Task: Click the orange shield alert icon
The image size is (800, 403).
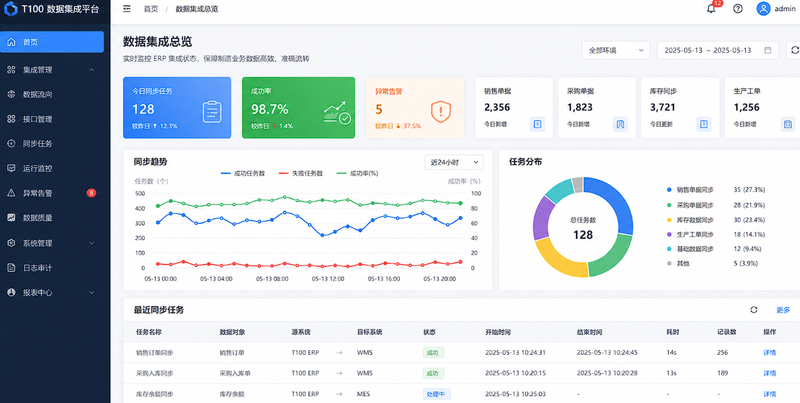Action: [441, 111]
